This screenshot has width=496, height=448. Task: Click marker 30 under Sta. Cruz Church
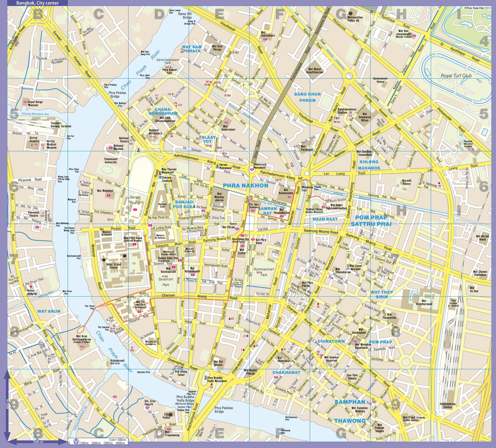click(147, 407)
